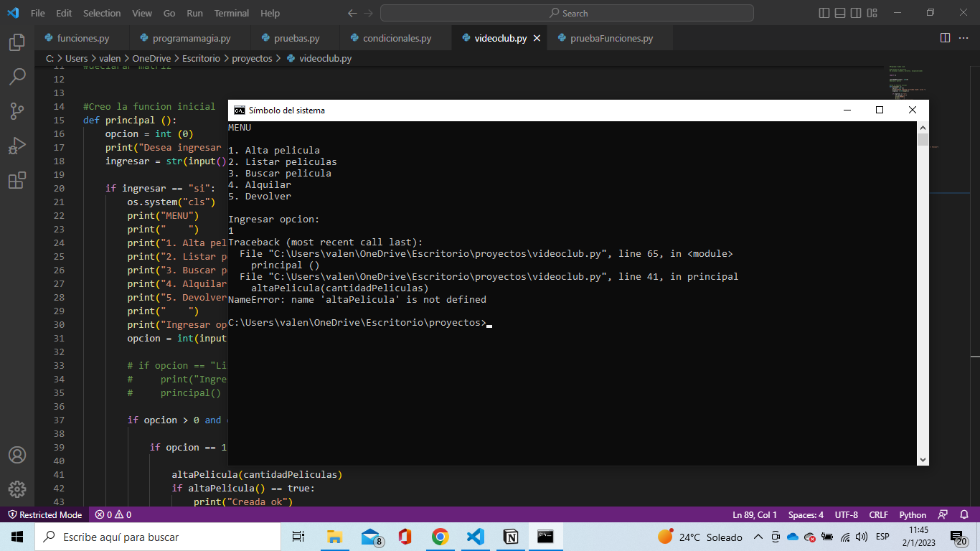Open the Mail app in taskbar
This screenshot has height=551, width=980.
(370, 537)
